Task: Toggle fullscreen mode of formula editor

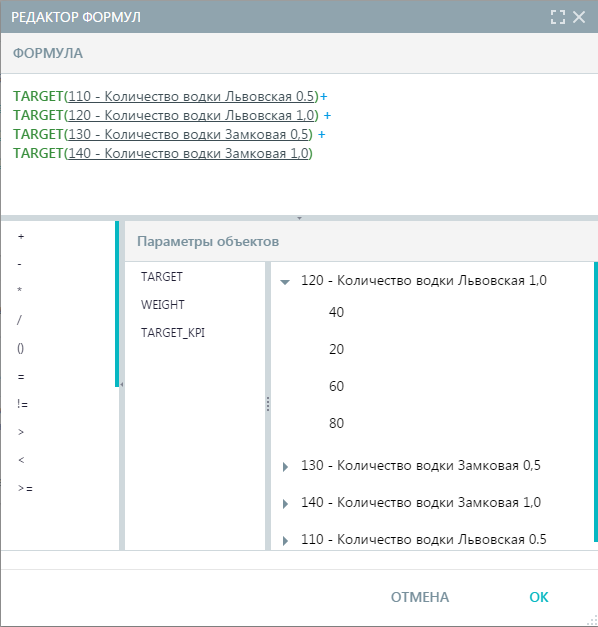Action: pos(558,17)
